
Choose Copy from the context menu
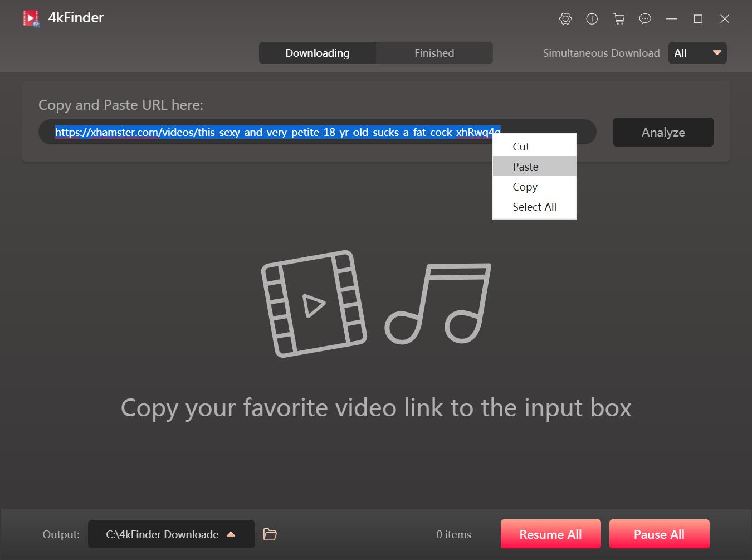(x=525, y=187)
